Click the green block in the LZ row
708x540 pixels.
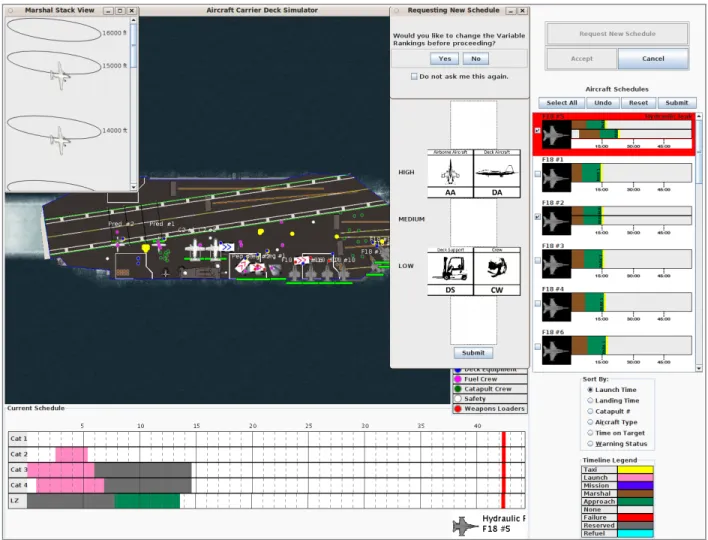[x=147, y=501]
